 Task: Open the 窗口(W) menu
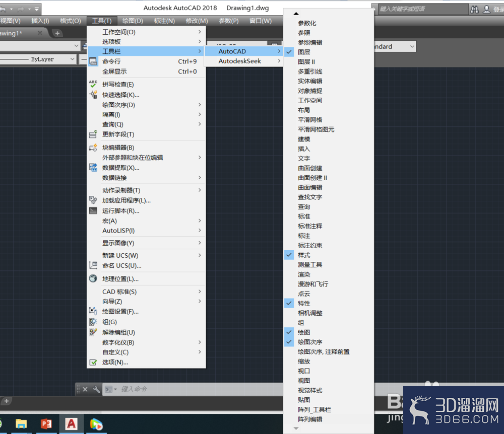click(x=261, y=21)
